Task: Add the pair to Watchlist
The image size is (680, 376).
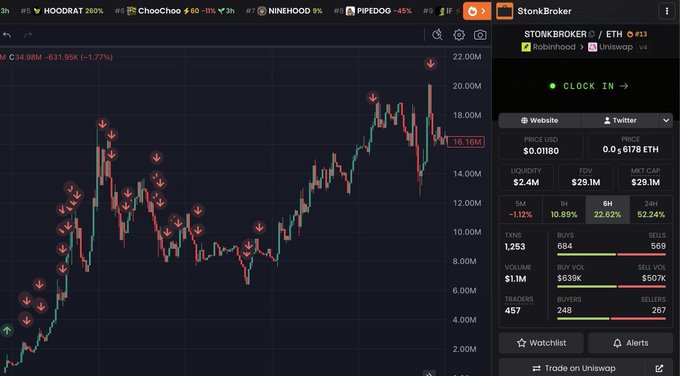Action: [541, 343]
